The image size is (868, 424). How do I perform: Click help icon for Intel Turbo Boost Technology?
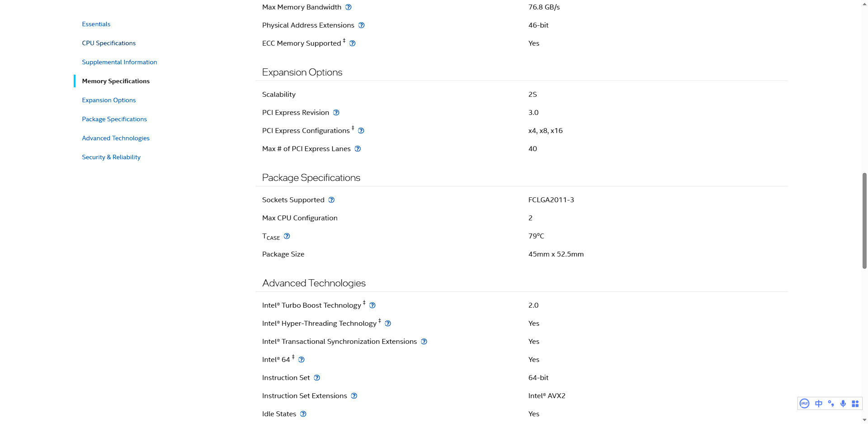pos(372,305)
